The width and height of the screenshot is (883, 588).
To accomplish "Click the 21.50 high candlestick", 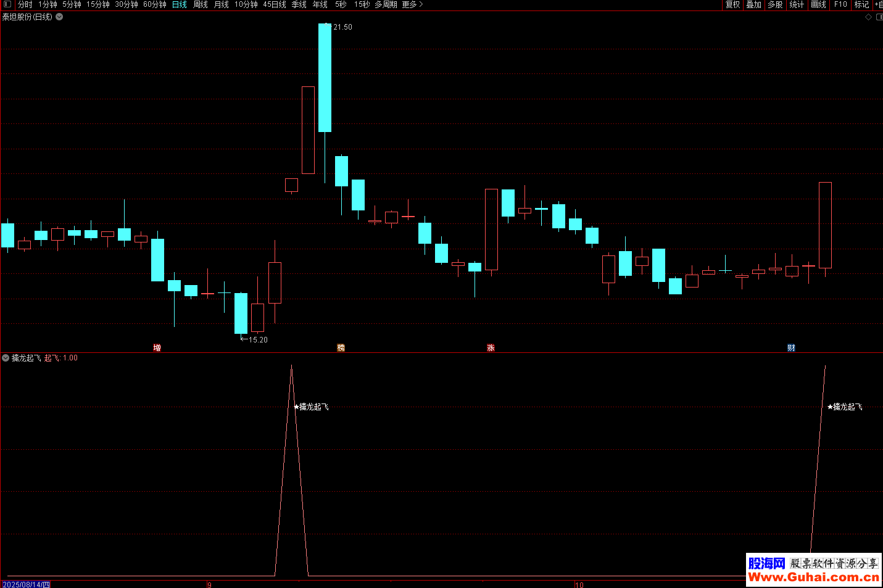I will 325,77.
